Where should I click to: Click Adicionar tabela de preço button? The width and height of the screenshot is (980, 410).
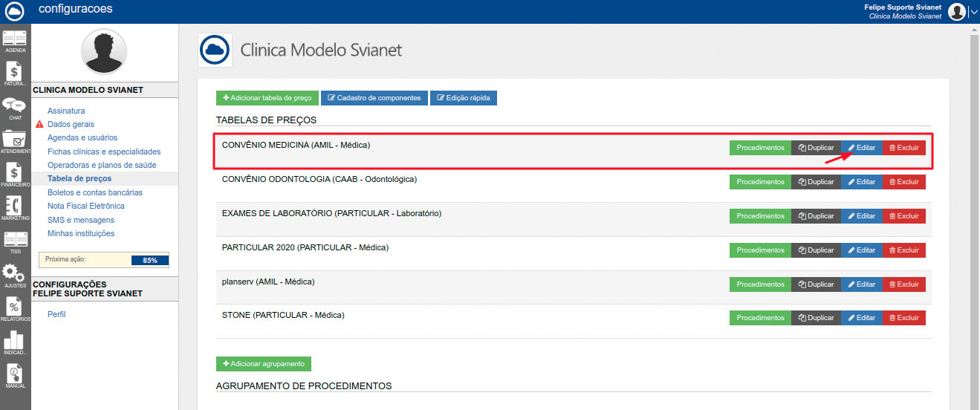(267, 98)
